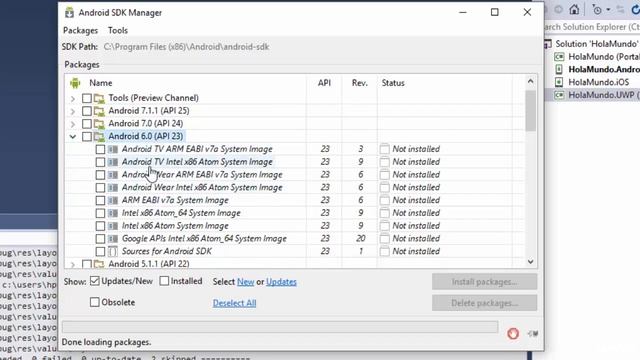This screenshot has height=360, width=640.
Task: Click the system image icon for Android TV ARM EABI v7a
Action: pyautogui.click(x=113, y=149)
